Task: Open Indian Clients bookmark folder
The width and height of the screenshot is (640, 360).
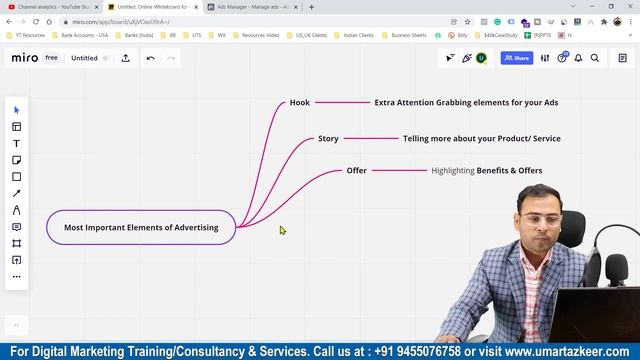Action: click(x=354, y=35)
